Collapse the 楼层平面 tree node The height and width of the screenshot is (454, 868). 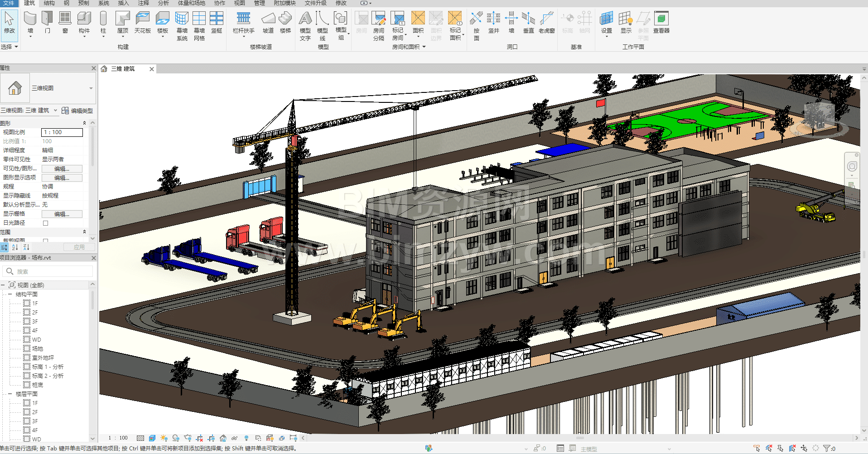point(10,394)
